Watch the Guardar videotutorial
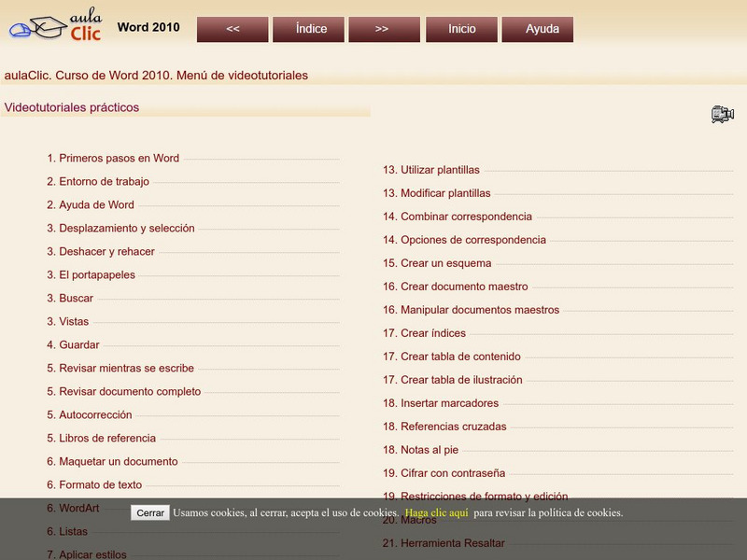 click(x=81, y=344)
